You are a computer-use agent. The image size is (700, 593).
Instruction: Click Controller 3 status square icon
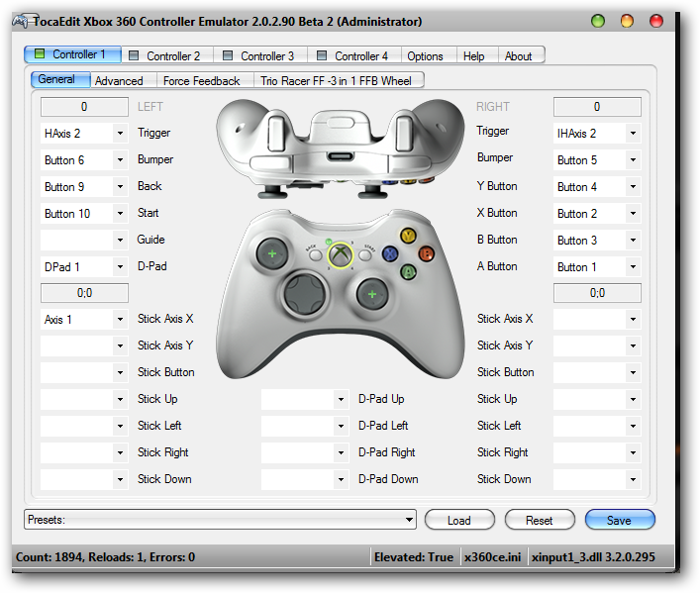point(228,55)
